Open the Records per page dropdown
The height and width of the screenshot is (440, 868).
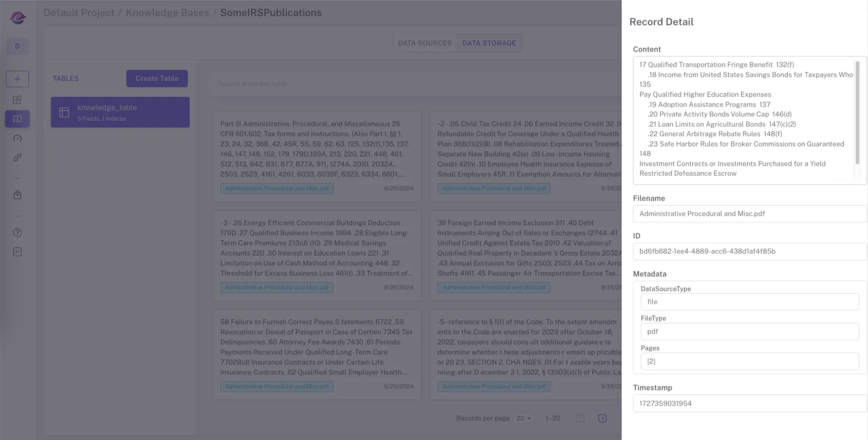[x=524, y=418]
